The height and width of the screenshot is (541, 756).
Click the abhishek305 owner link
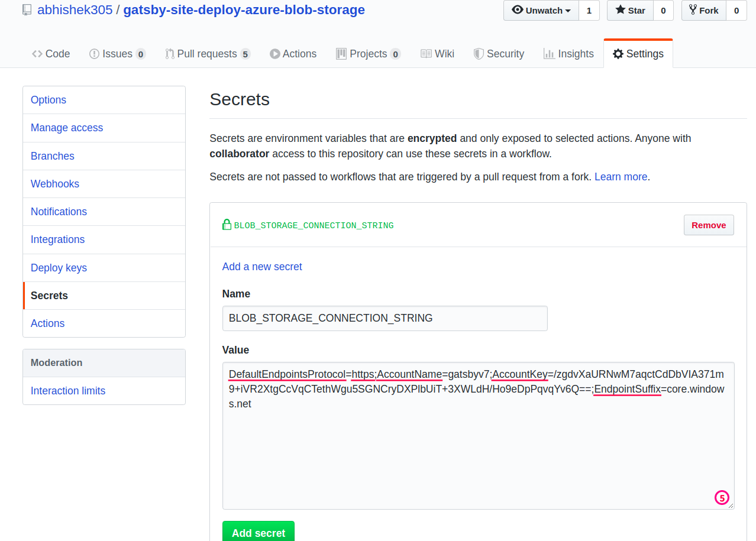pos(75,10)
